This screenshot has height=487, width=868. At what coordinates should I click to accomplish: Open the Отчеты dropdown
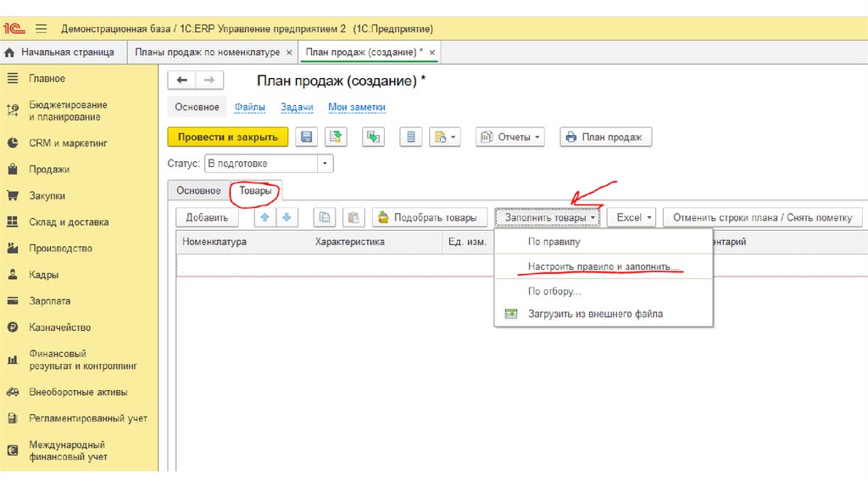pyautogui.click(x=509, y=137)
